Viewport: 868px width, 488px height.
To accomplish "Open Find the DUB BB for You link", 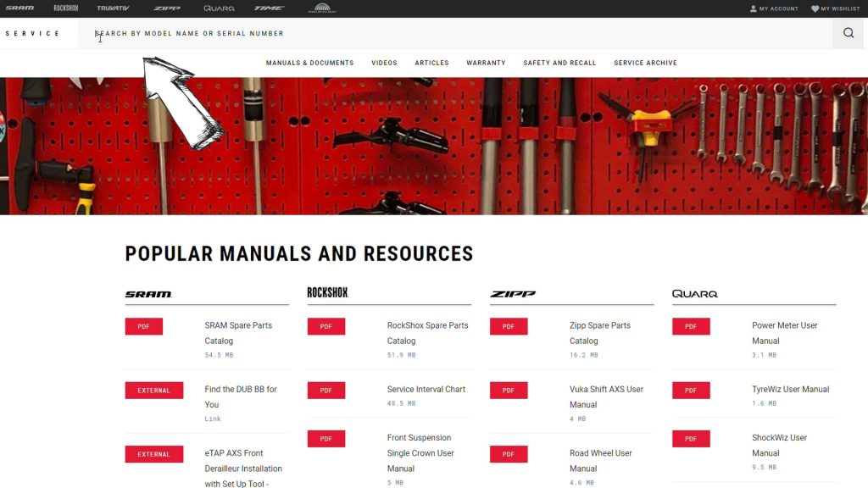I will click(x=240, y=396).
